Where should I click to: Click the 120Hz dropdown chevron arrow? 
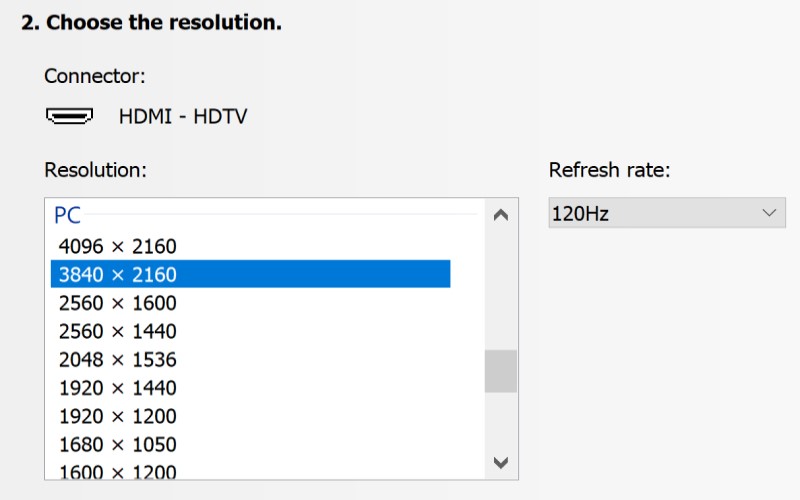[768, 213]
